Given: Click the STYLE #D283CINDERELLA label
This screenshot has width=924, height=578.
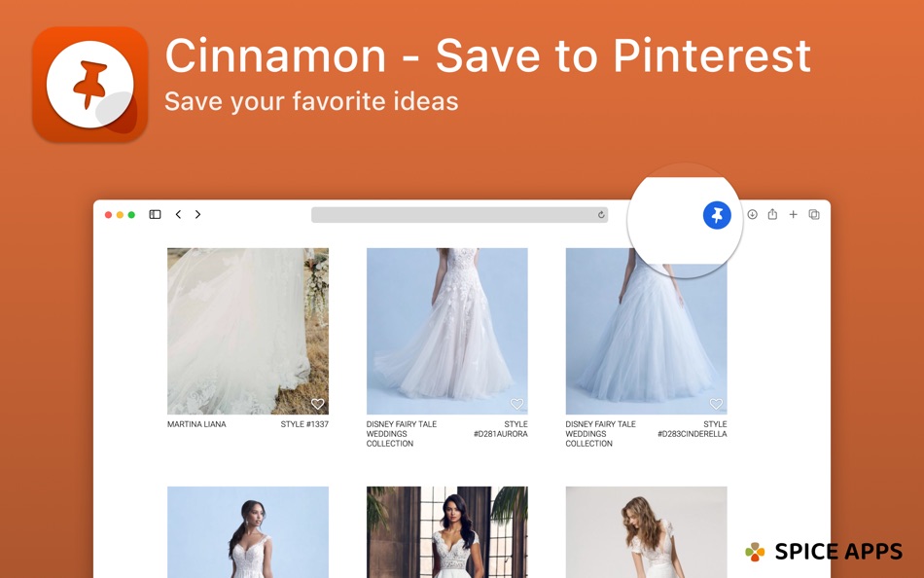Looking at the screenshot, I should click(x=693, y=429).
